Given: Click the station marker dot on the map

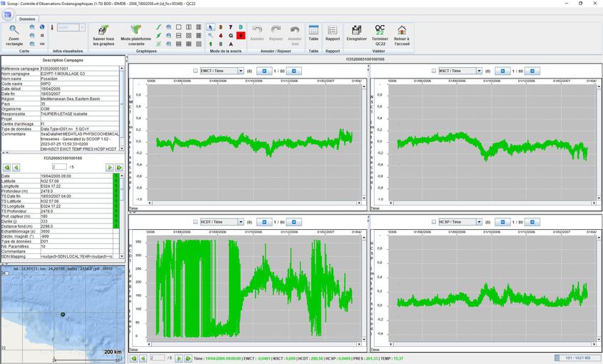Looking at the screenshot, I should [x=63, y=314].
